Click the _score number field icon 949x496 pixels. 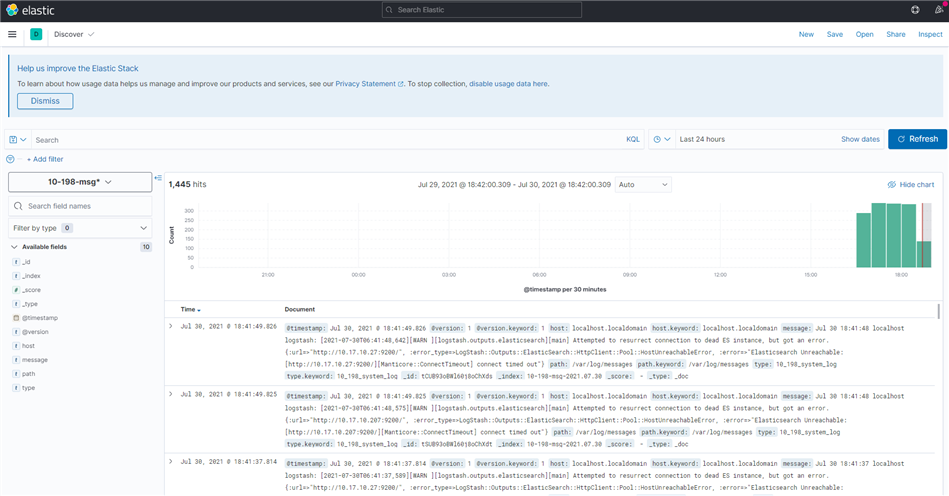pos(16,290)
